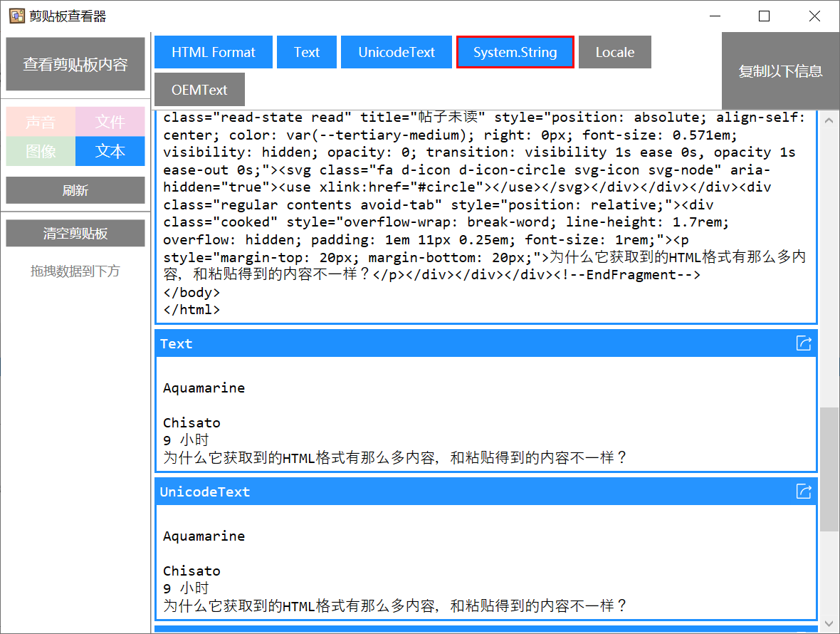840x634 pixels.
Task: Open the Locale format tab
Action: click(x=614, y=52)
